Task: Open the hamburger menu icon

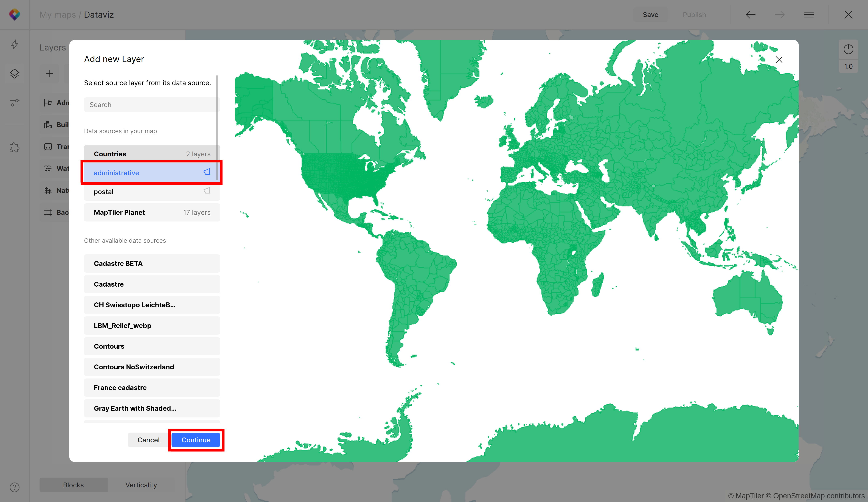Action: click(809, 14)
